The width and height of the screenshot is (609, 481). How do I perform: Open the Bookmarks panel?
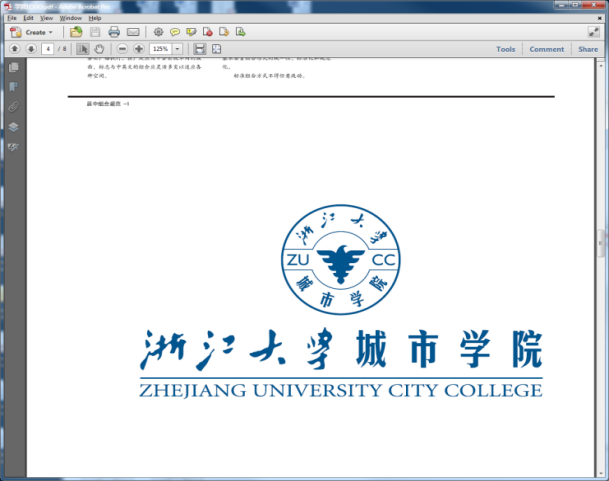point(14,87)
